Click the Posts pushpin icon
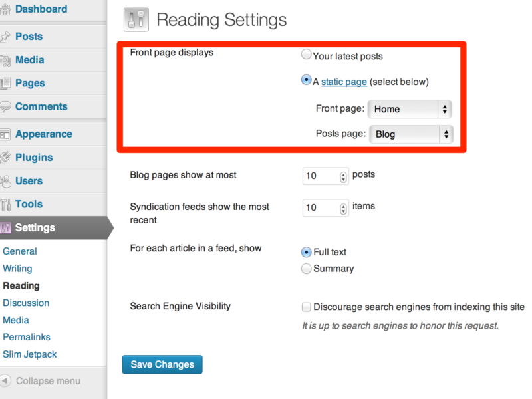Viewport: 532px width, 399px height. 5,37
